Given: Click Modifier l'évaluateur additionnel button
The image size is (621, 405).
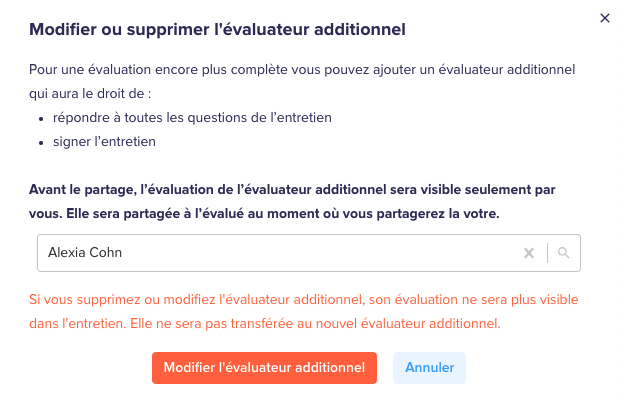Looking at the screenshot, I should tap(264, 368).
